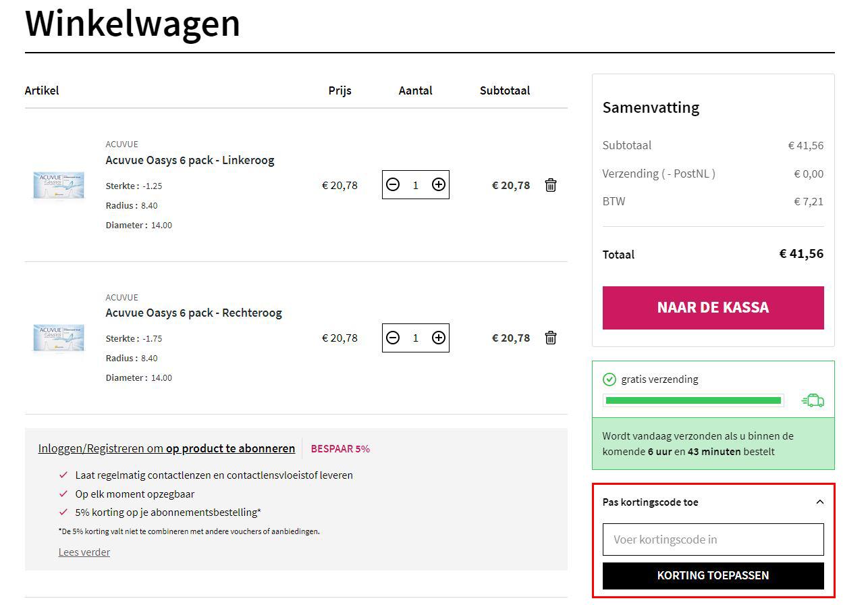Click the Inloggen/Registreren subscription link
Viewport: 868px width, 605px height.
166,448
